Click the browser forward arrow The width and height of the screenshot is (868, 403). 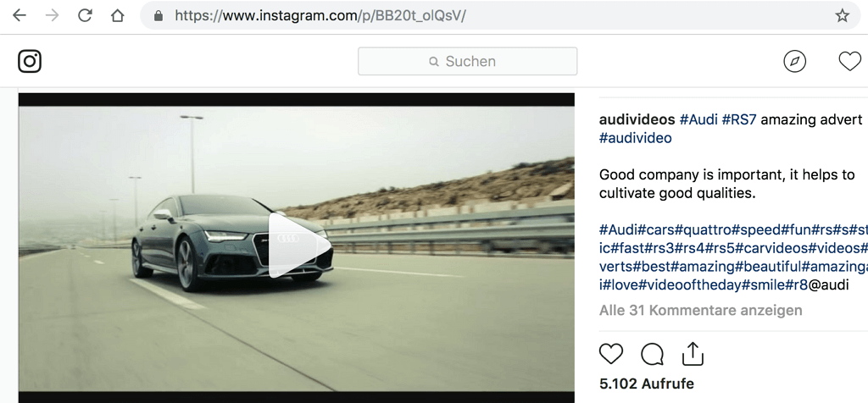point(52,15)
